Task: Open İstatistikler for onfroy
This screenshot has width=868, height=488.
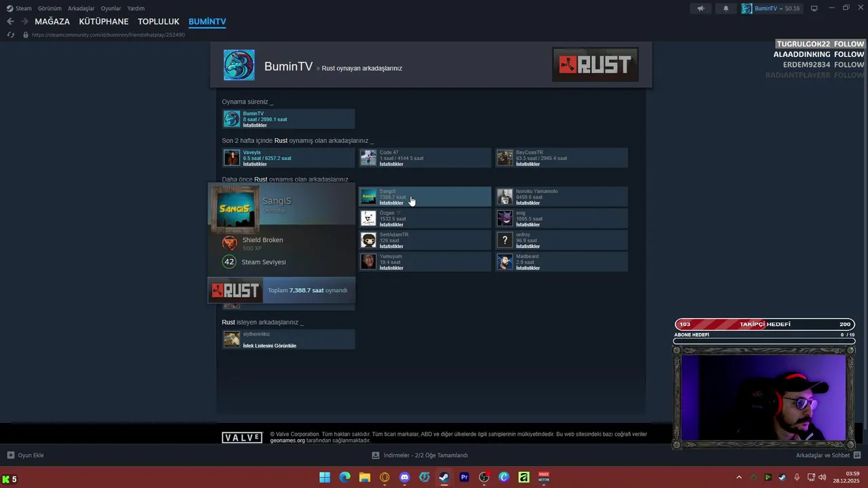Action: (528, 246)
